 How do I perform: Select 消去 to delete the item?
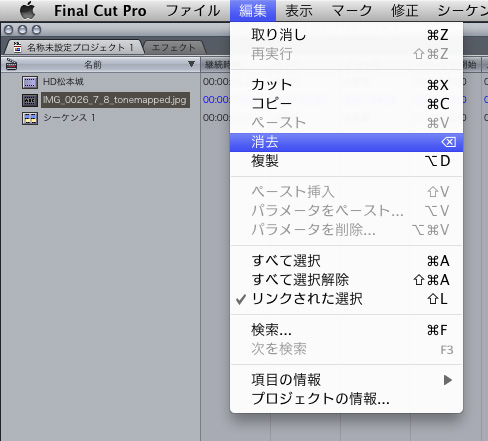pyautogui.click(x=346, y=142)
